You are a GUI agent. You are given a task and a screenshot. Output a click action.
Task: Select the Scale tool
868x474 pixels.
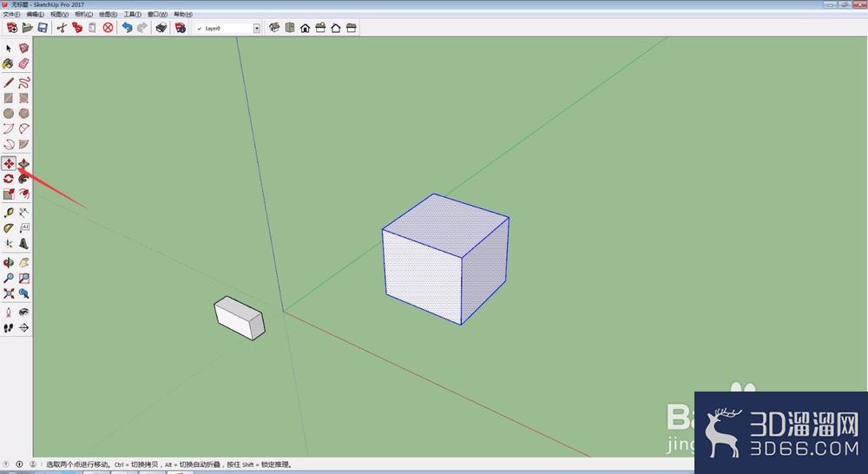click(x=9, y=194)
